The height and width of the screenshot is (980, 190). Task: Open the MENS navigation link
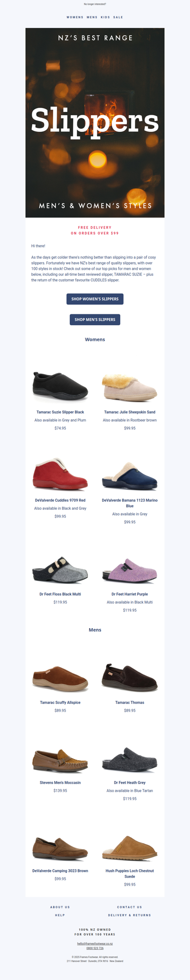coord(92,17)
